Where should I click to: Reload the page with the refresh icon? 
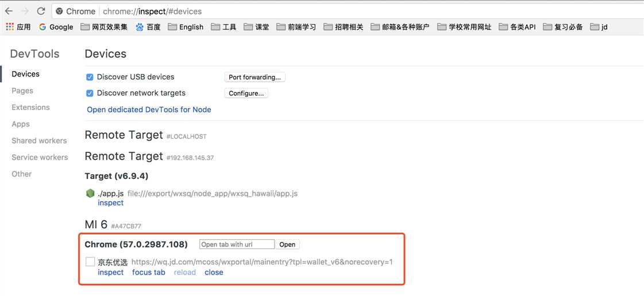click(41, 11)
